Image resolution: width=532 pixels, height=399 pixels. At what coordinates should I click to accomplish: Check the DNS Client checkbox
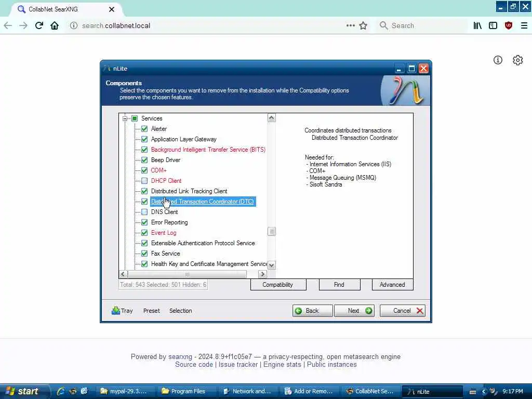tap(144, 212)
